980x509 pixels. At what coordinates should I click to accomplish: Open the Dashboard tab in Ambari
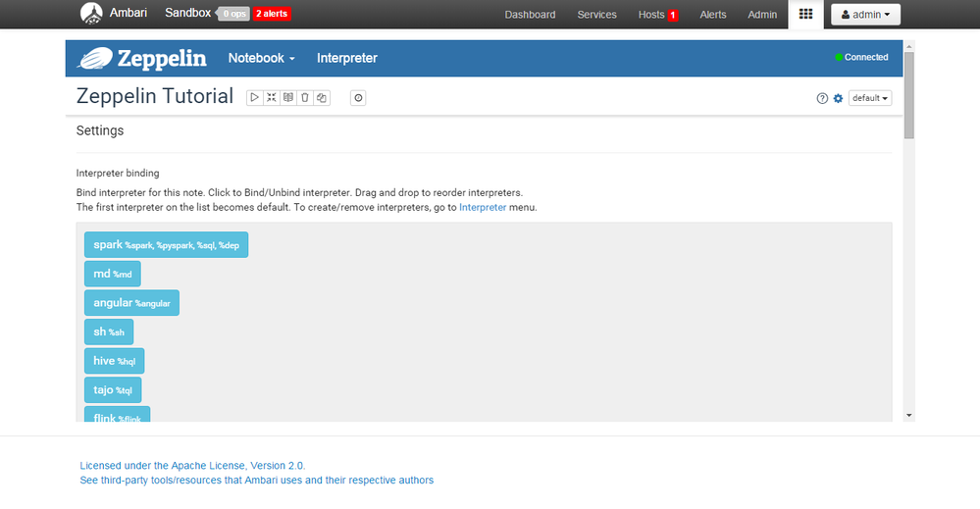pos(530,15)
